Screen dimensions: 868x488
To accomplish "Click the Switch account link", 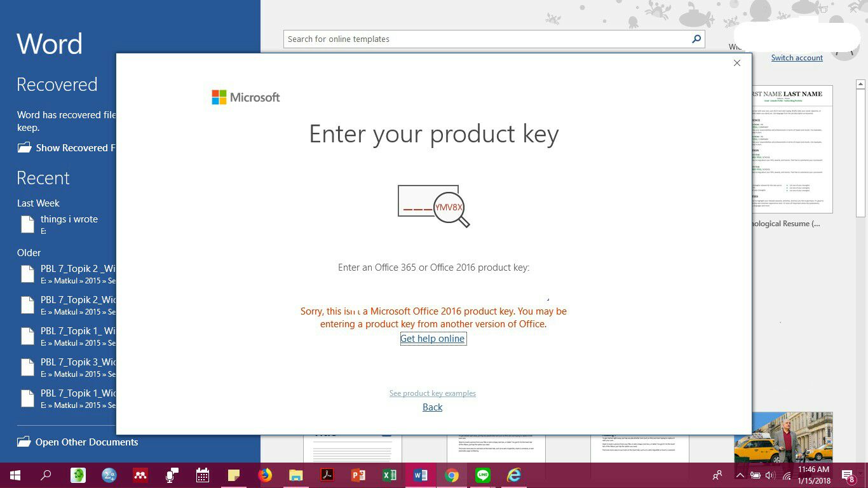I will (797, 58).
